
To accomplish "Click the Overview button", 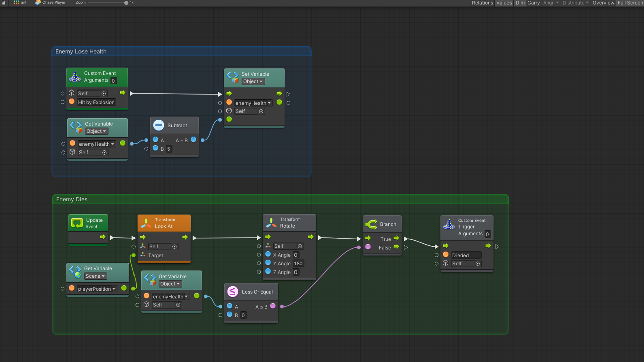I will pos(603,3).
